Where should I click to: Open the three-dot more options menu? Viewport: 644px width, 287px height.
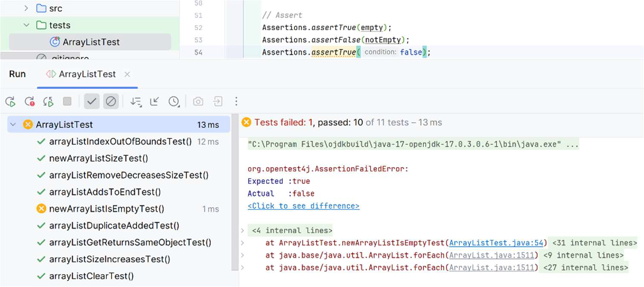pyautogui.click(x=236, y=101)
